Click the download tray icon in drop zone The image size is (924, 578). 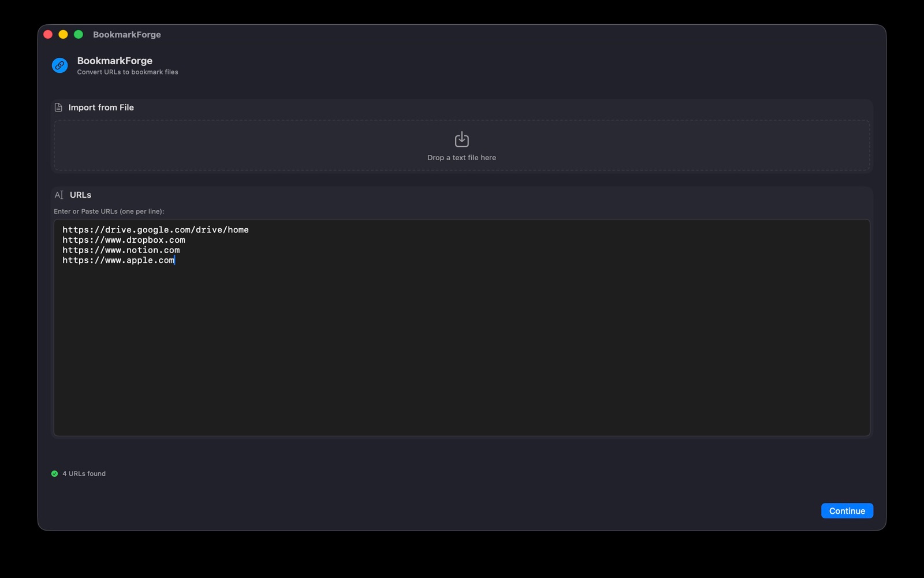[461, 139]
